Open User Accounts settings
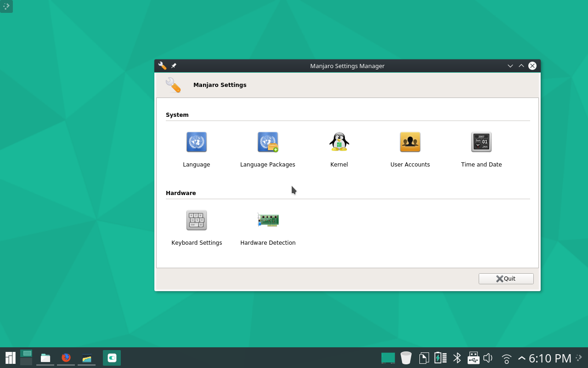Screen dimensions: 588x368 click(x=410, y=142)
